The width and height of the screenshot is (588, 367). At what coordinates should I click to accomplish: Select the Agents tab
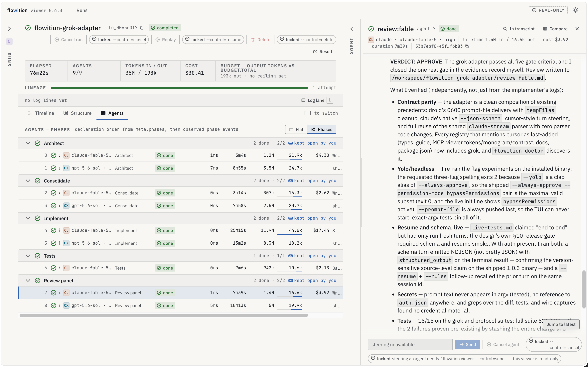point(112,113)
